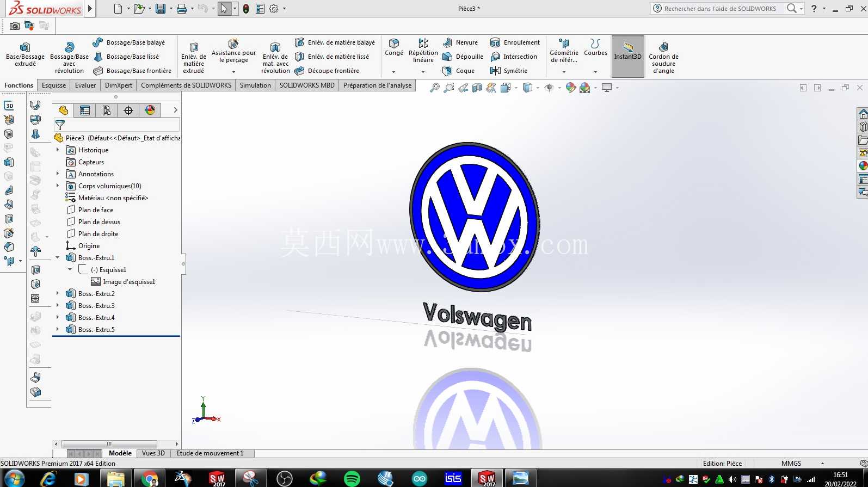Open Spotify from the taskbar
The width and height of the screenshot is (868, 487).
coord(352,478)
